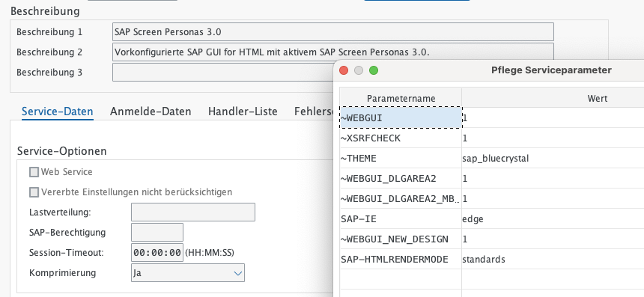Select the ~THEME parameter cell
This screenshot has height=297, width=644.
point(401,158)
